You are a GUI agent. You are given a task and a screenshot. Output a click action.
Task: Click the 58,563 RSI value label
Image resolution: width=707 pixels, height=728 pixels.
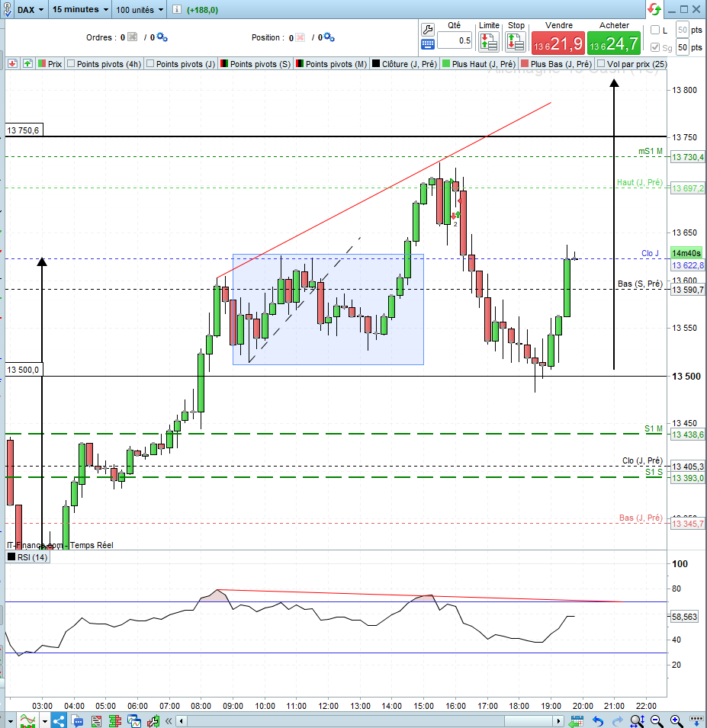point(684,617)
